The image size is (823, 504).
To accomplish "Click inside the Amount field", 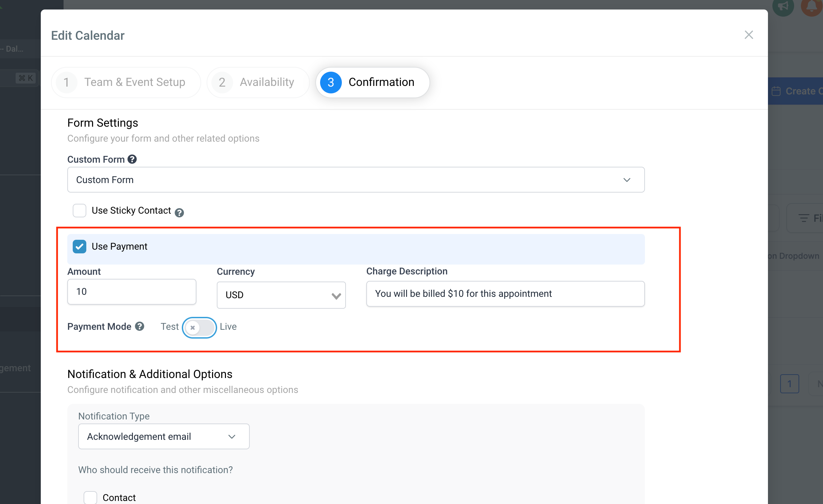I will [x=132, y=291].
